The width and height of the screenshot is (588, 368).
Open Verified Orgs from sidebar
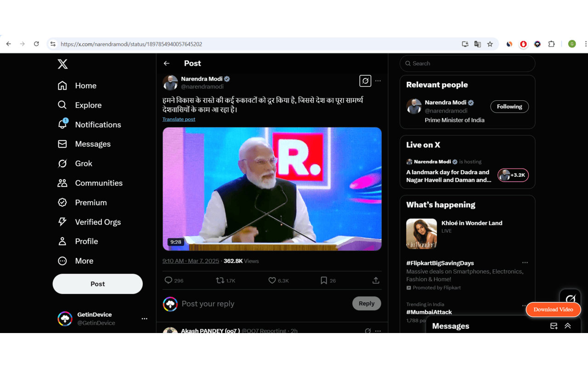[89, 222]
